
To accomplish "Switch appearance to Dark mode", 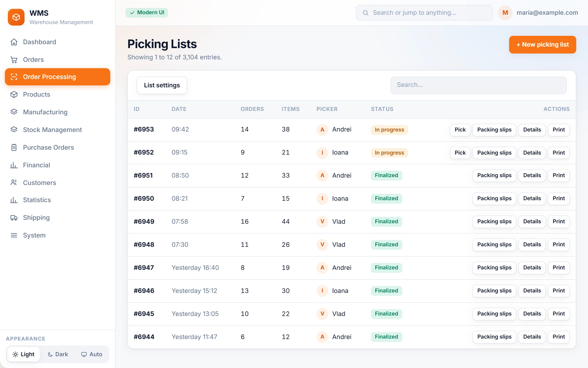I will point(58,354).
